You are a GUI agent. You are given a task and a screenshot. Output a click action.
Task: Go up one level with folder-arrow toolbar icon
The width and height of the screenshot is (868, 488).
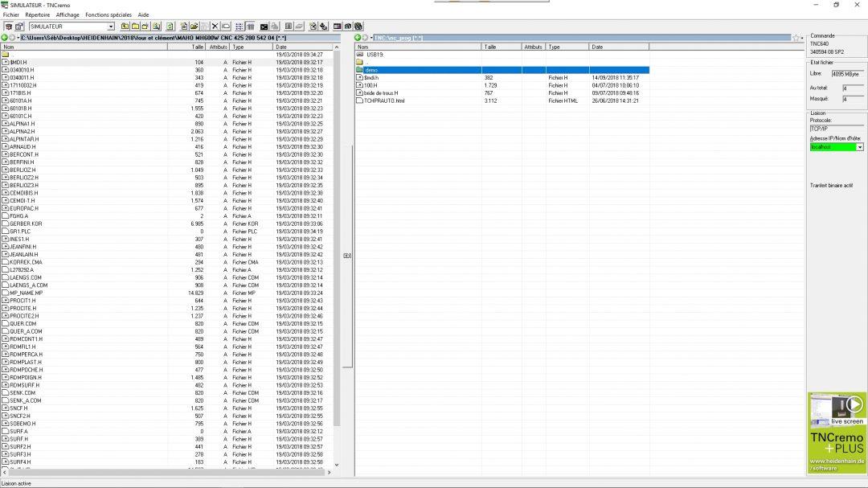coord(125,27)
